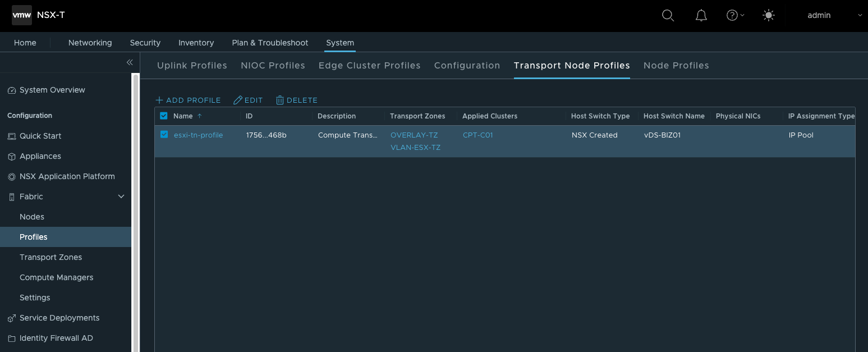Viewport: 868px width, 352px height.
Task: Open Settings under Fabric
Action: tap(35, 298)
